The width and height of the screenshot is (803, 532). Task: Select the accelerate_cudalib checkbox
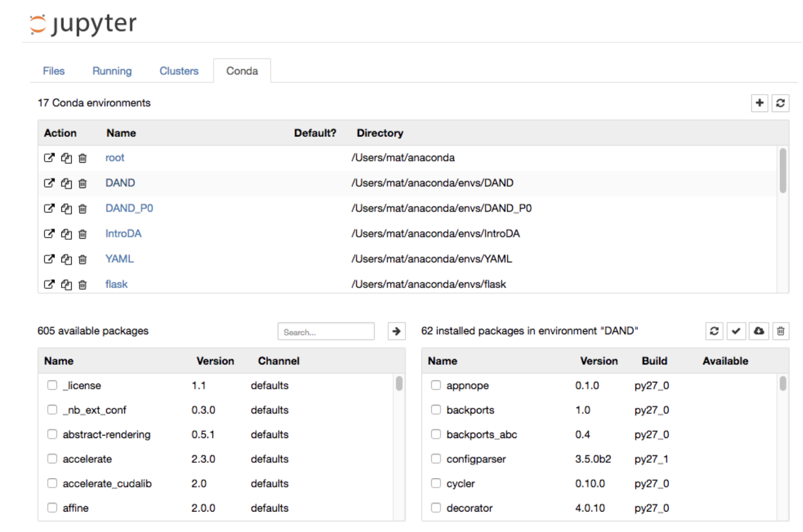tap(52, 483)
